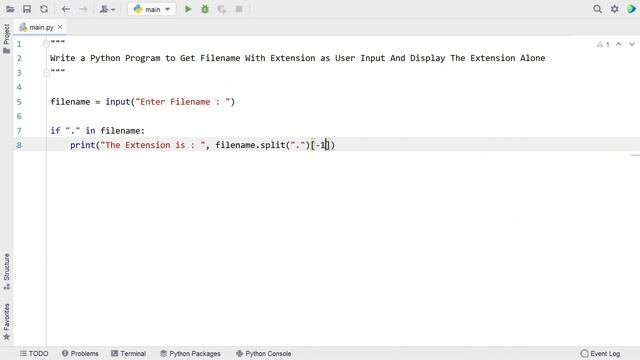Image resolution: width=640 pixels, height=360 pixels.
Task: Open IDE settings gear icon
Action: (614, 9)
